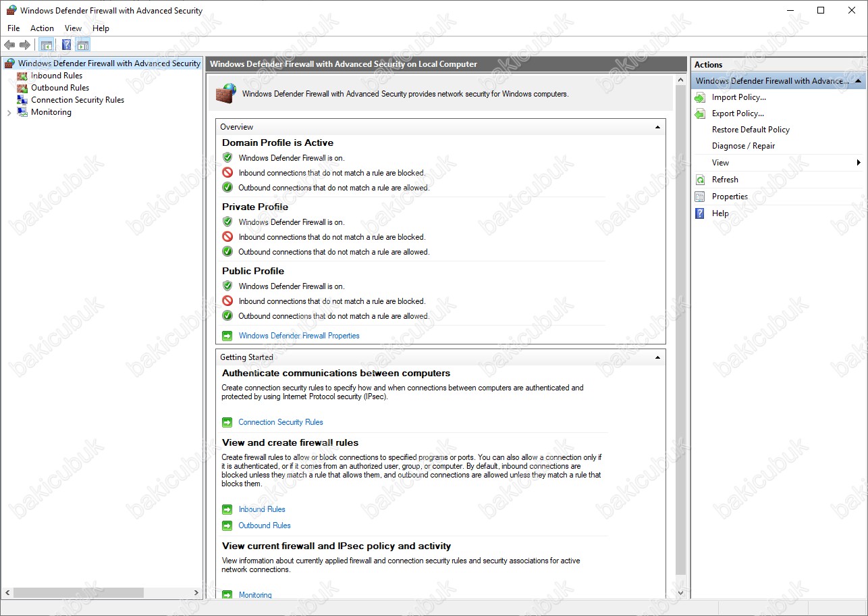This screenshot has height=616, width=868.
Task: Click the Help icon in Actions pane
Action: coord(700,213)
